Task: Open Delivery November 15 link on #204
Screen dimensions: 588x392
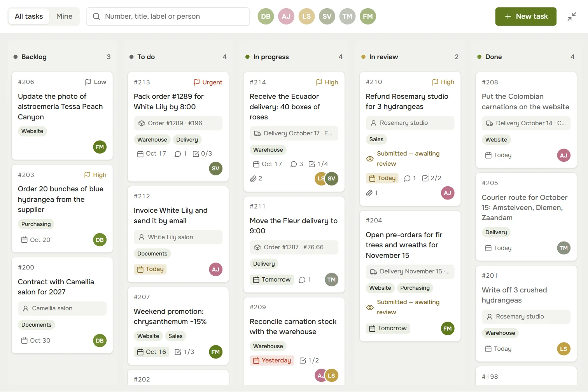Action: [410, 271]
